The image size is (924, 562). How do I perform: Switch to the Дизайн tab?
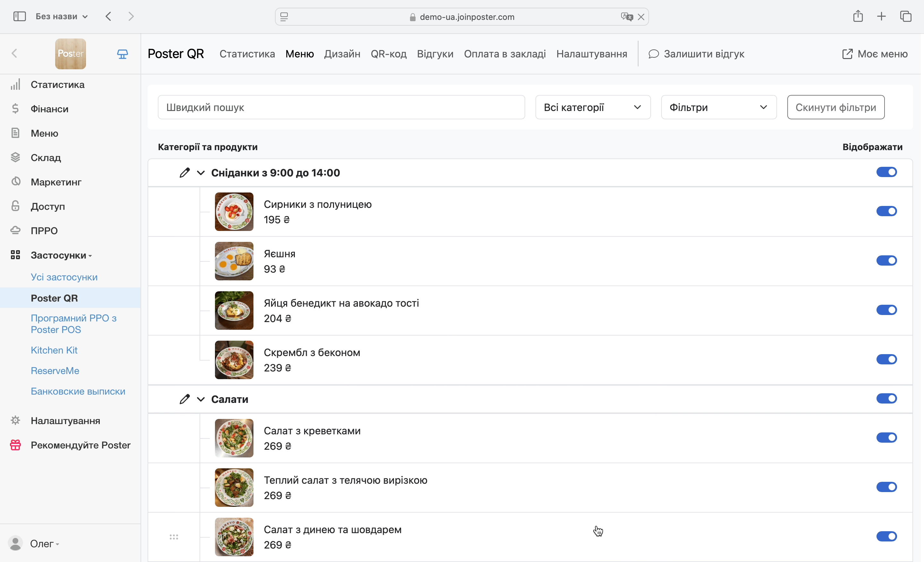click(x=342, y=54)
